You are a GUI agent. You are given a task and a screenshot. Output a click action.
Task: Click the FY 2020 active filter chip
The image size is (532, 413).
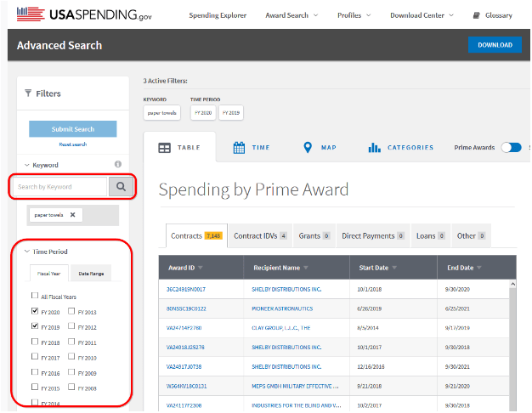tap(203, 113)
